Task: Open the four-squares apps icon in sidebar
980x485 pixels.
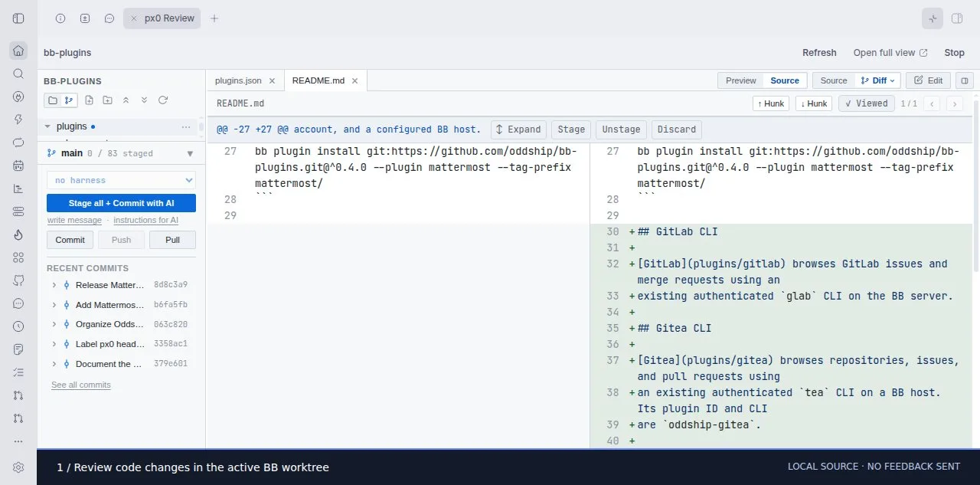Action: click(18, 257)
